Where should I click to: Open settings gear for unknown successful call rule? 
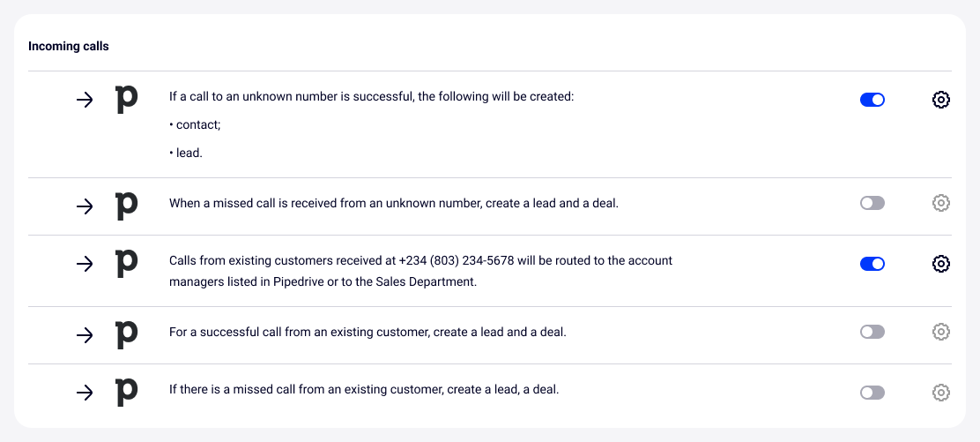(940, 100)
